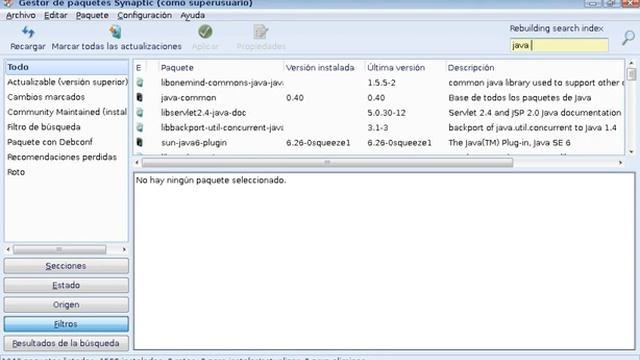Image resolution: width=640 pixels, height=360 pixels.
Task: Click package list vertical scrollbar down arrow
Action: (631, 152)
